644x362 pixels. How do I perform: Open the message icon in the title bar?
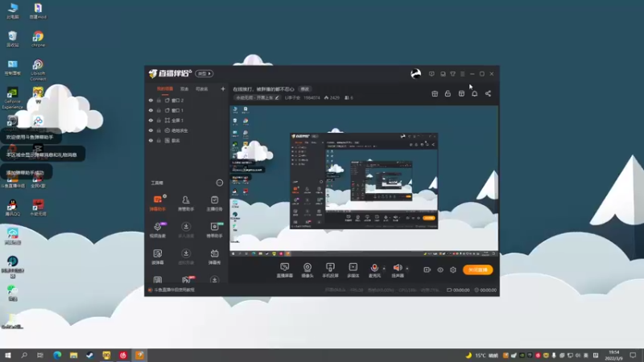tap(431, 74)
